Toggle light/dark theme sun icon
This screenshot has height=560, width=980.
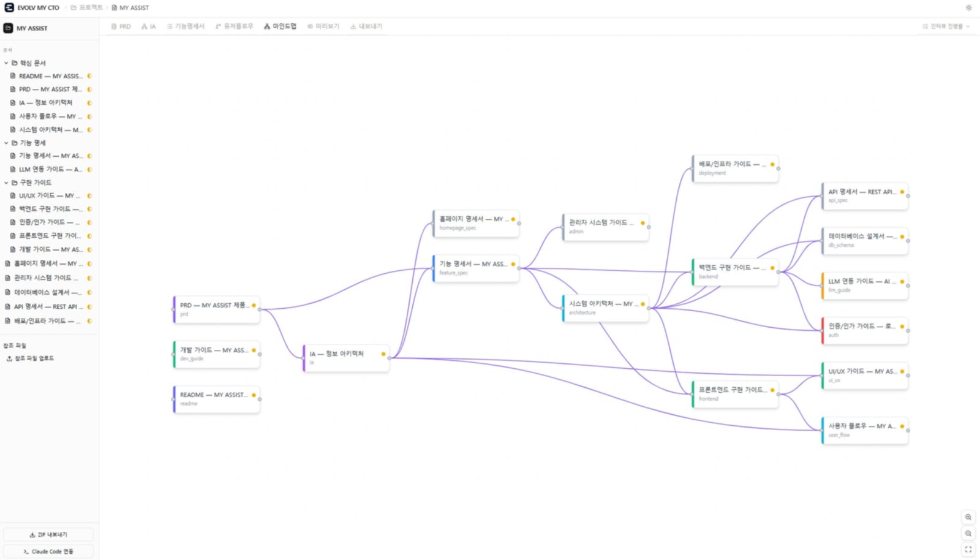(x=968, y=8)
